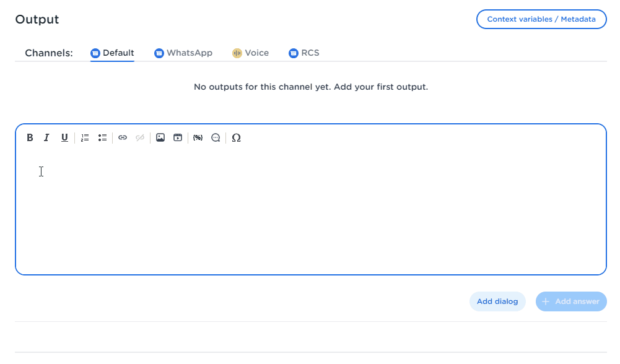Select the Default channel tab
Image resolution: width=620 pixels, height=364 pixels.
112,53
